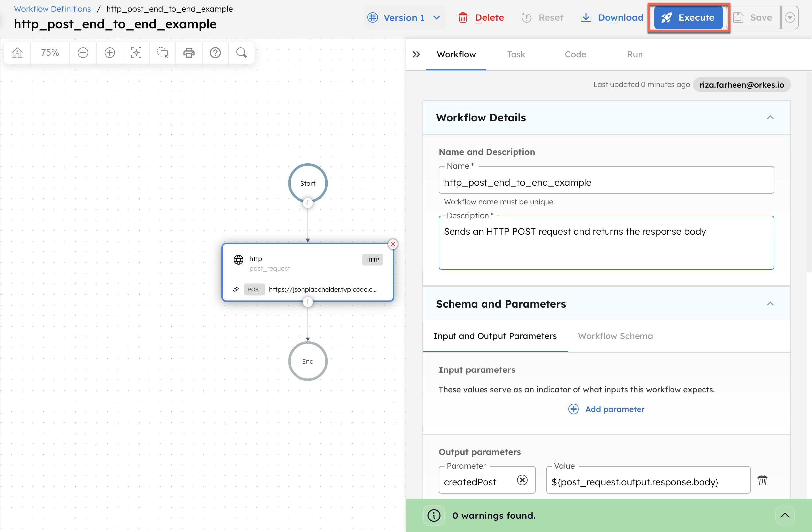Select the fit-to-screen icon
812x532 pixels.
point(136,52)
